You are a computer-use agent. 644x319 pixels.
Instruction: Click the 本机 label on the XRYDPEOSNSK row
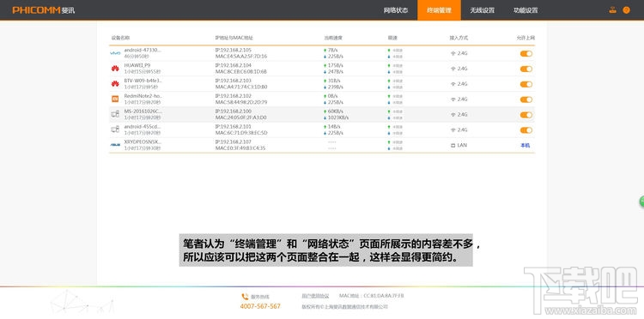pos(526,145)
